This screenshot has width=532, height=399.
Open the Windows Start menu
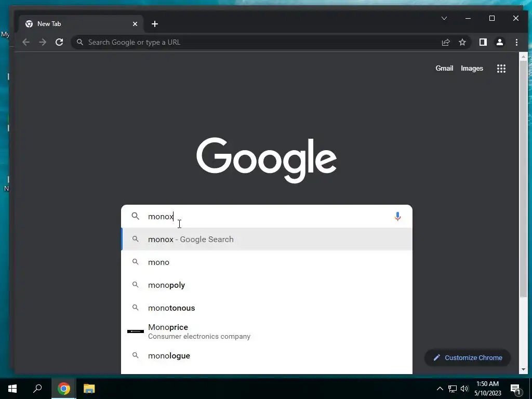coord(12,389)
